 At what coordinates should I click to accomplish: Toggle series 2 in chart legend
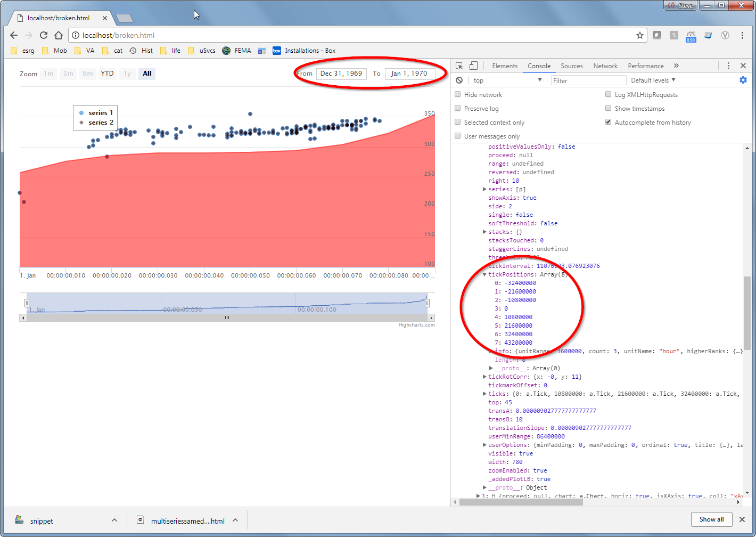[96, 123]
